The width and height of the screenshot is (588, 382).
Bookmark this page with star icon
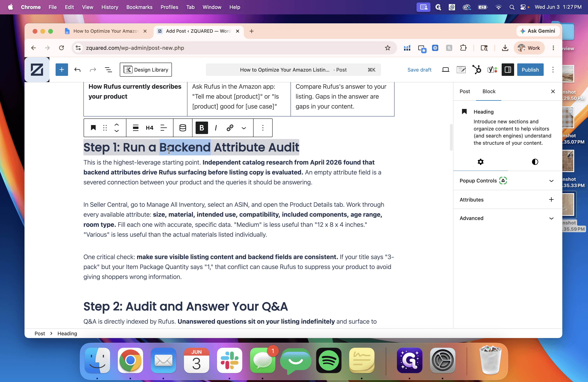pos(387,48)
